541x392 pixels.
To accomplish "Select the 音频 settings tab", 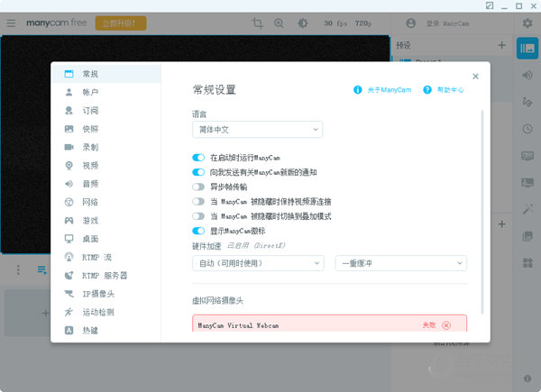I will coord(105,184).
